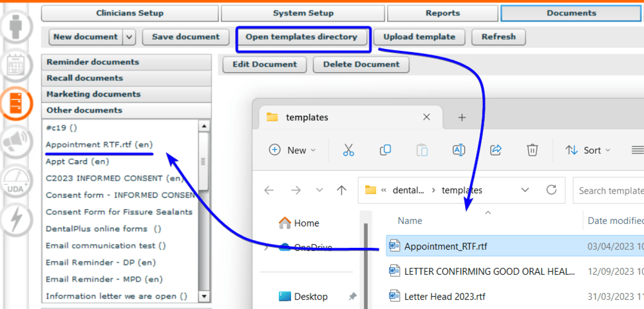Expand the Reminder documents section

(x=126, y=62)
